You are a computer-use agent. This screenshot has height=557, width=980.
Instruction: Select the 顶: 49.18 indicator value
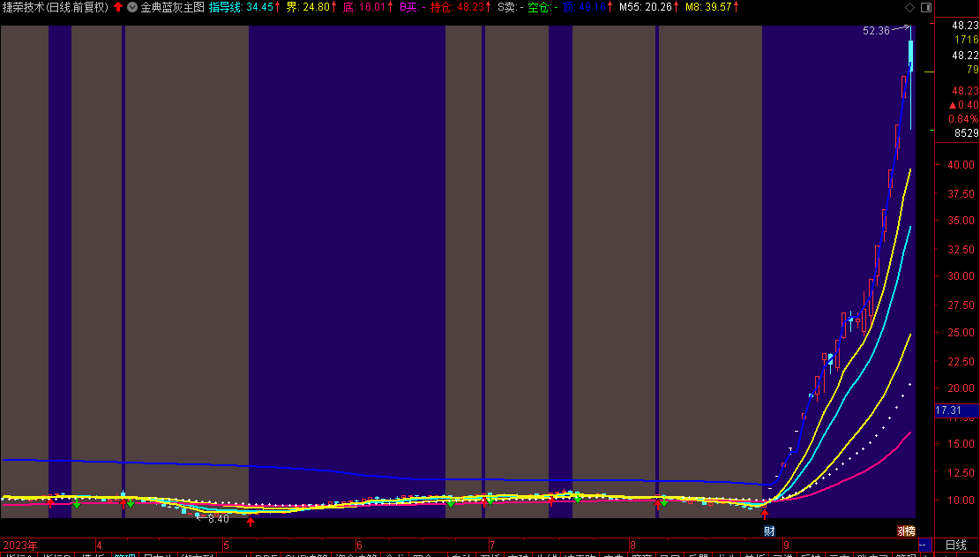tap(585, 7)
